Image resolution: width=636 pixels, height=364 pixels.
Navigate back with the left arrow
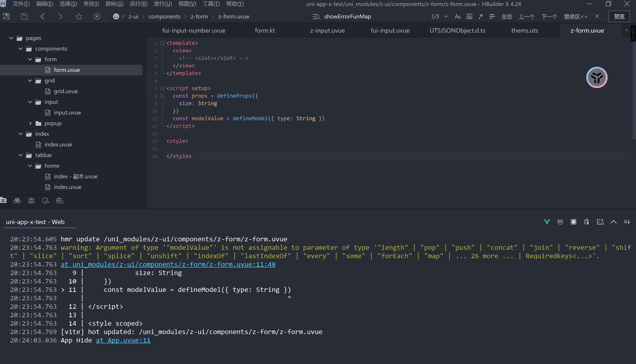point(42,16)
